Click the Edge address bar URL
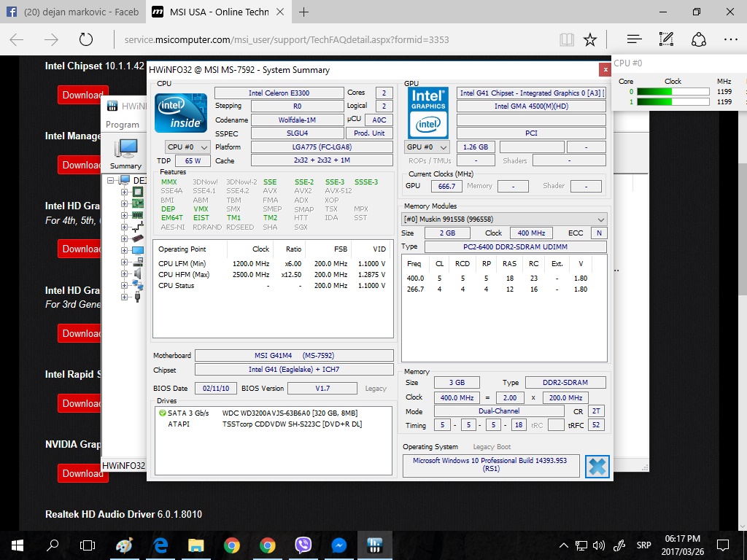Viewport: 747px width, 560px height. coord(287,39)
